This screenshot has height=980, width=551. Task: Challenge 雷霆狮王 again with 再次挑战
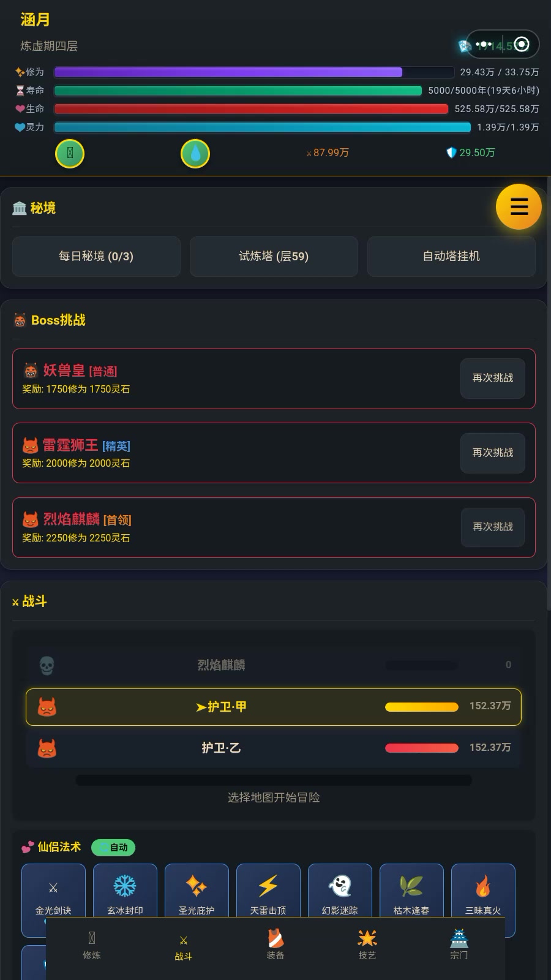pyautogui.click(x=492, y=453)
